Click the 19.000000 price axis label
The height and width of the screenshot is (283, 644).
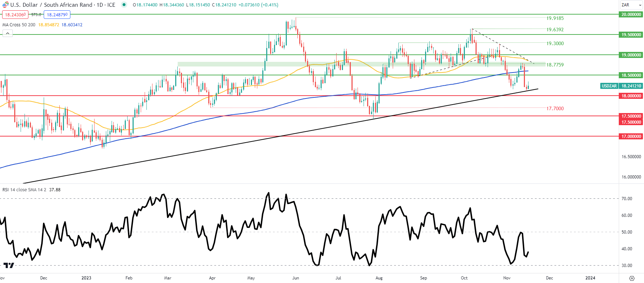click(x=631, y=55)
